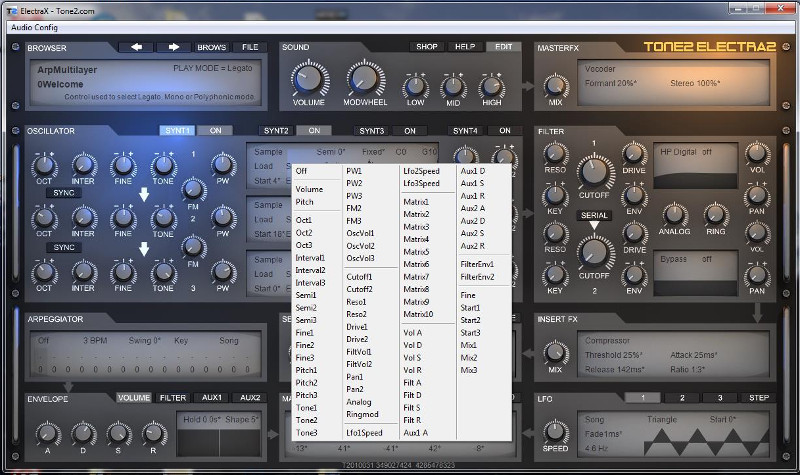Choose Ringmod from popup menu
The image size is (800, 475).
pos(370,414)
